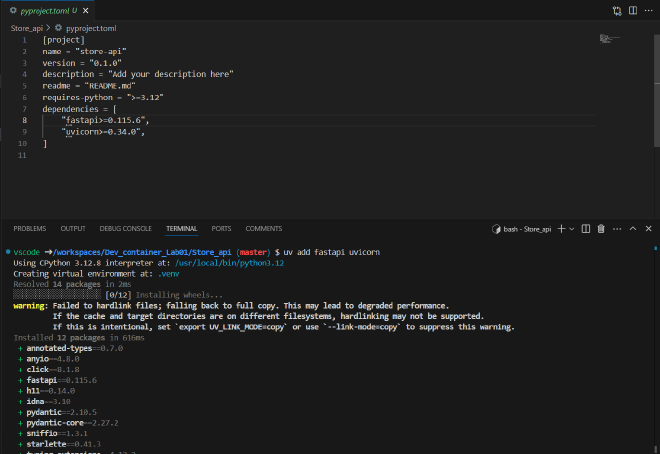Open terminal panel more actions
Image resolution: width=660 pixels, height=454 pixels.
(617, 228)
